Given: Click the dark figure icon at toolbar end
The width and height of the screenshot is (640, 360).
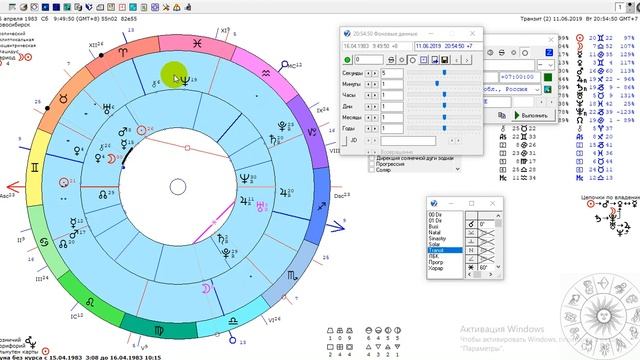Looking at the screenshot, I should tap(188, 7).
